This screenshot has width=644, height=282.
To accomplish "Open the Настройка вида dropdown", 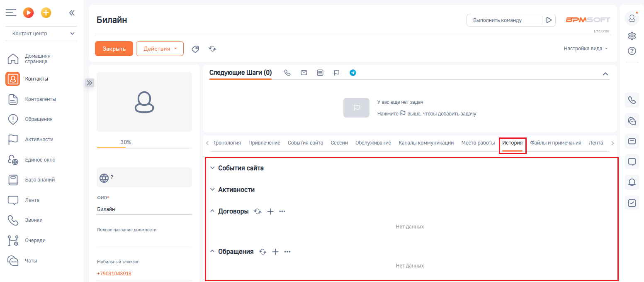I will (x=586, y=49).
